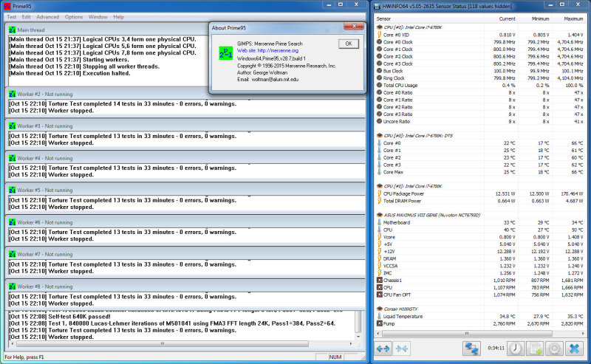Screen dimensions: 591x364
Task: Click the Worker #2 window icon
Action: click(12, 95)
